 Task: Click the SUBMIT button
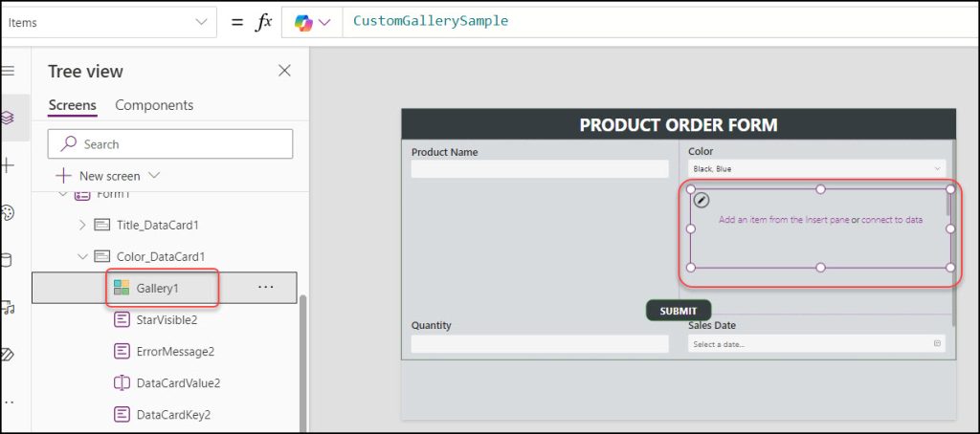679,311
